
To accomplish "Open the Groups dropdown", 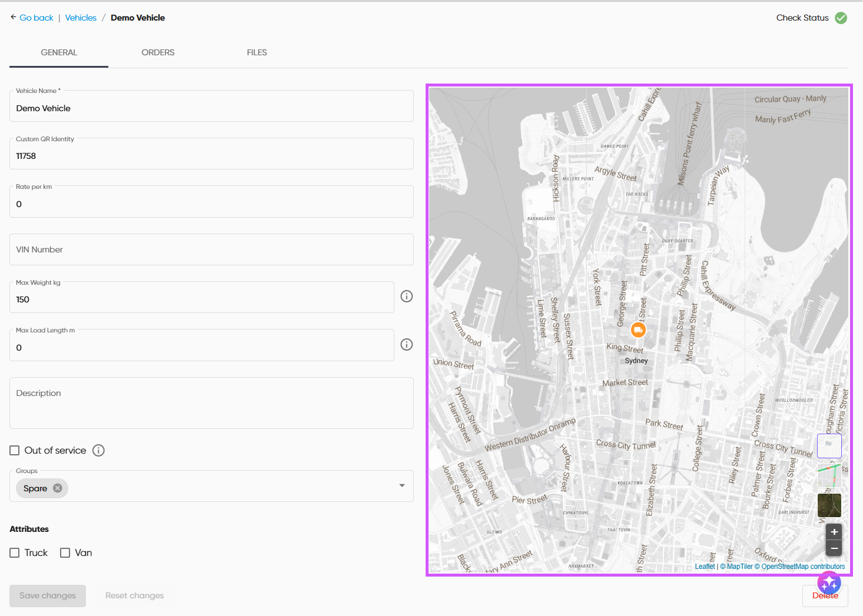I will point(402,486).
